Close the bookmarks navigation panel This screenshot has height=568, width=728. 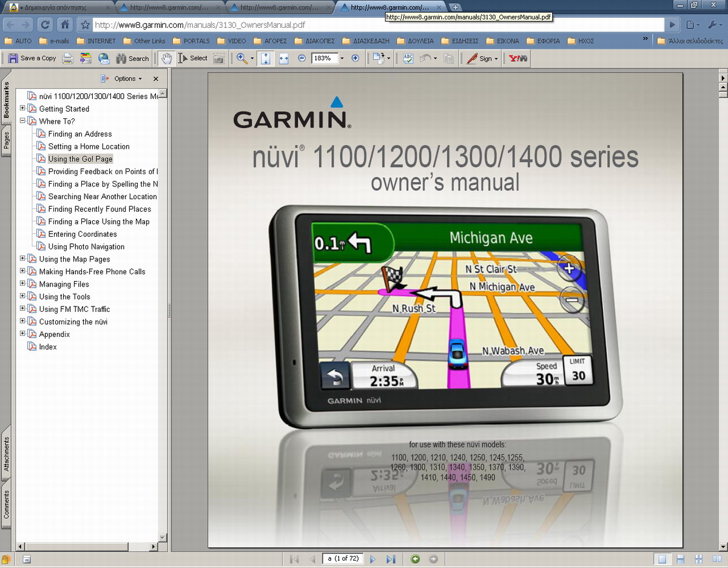tap(156, 79)
